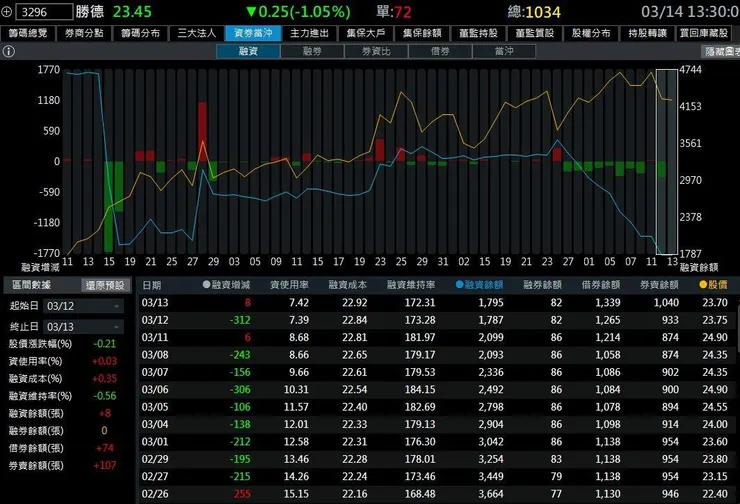
Task: Click the 融資維持率 column header
Action: click(x=411, y=285)
